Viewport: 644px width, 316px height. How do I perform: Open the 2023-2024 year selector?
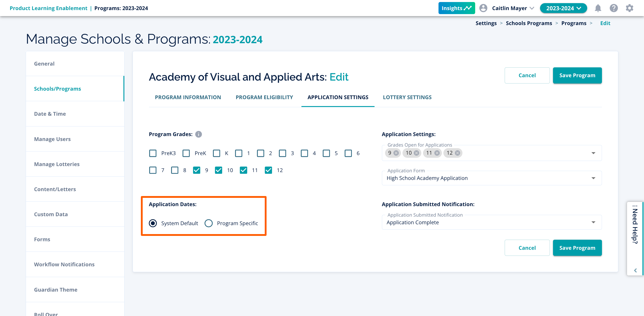pyautogui.click(x=563, y=8)
